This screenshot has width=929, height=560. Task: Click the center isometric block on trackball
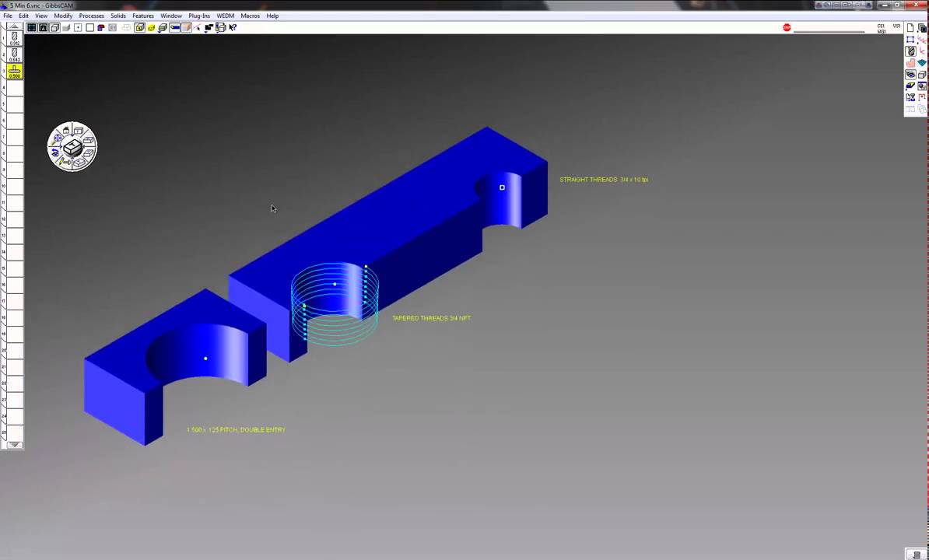(x=72, y=146)
